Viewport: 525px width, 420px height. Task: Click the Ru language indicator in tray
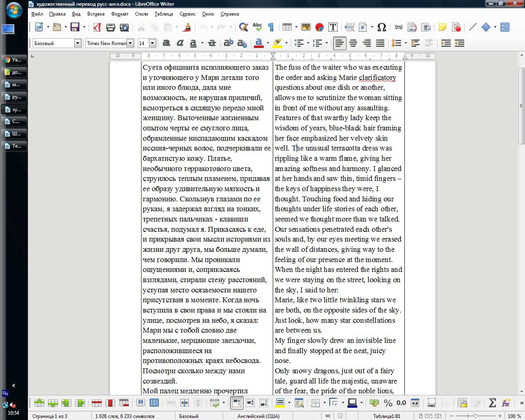tap(5, 393)
